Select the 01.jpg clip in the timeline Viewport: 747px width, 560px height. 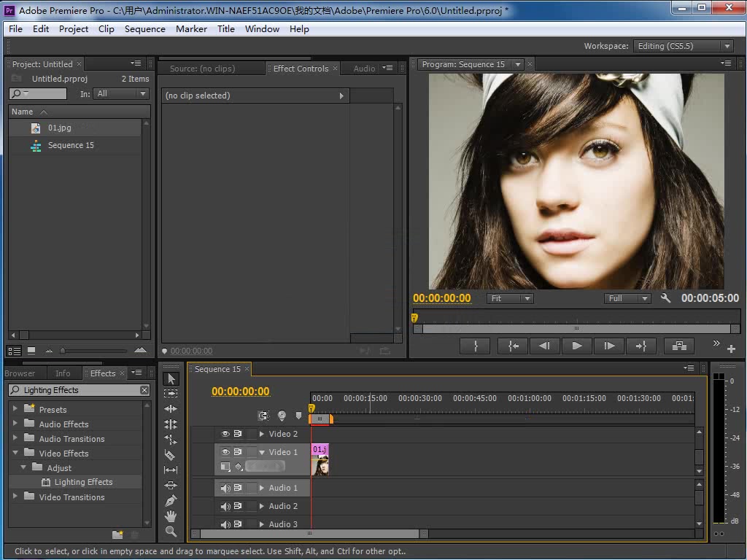320,459
